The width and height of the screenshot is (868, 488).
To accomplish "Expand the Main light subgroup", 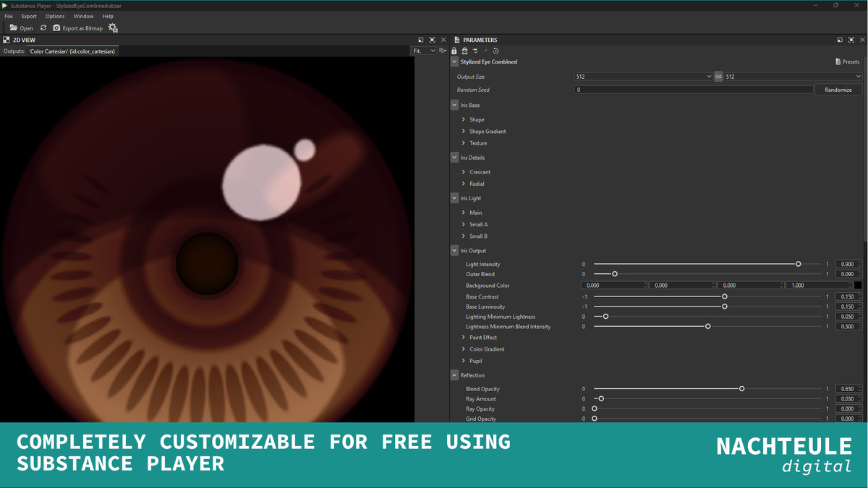I will [464, 213].
